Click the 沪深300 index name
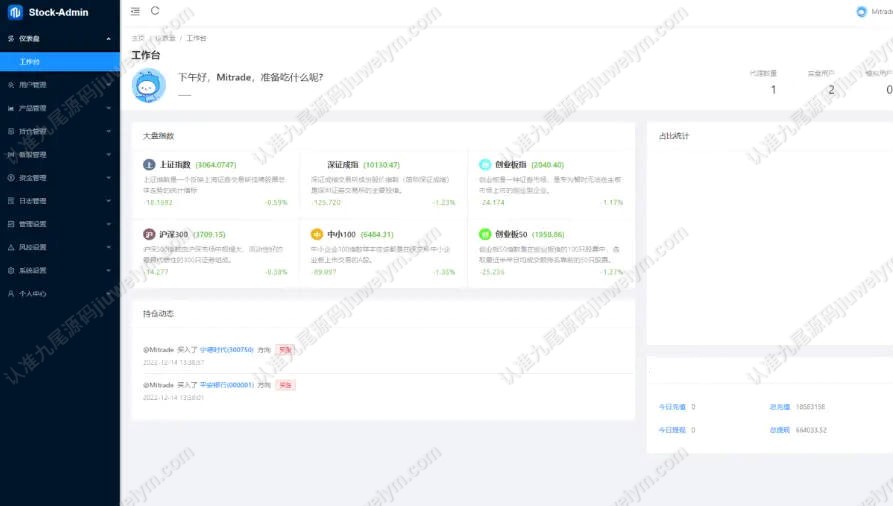The image size is (893, 506). [174, 234]
